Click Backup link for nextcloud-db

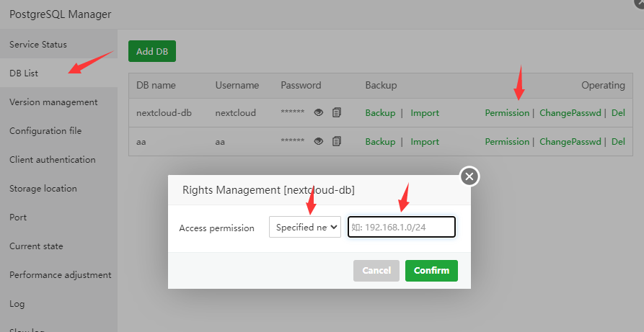380,113
